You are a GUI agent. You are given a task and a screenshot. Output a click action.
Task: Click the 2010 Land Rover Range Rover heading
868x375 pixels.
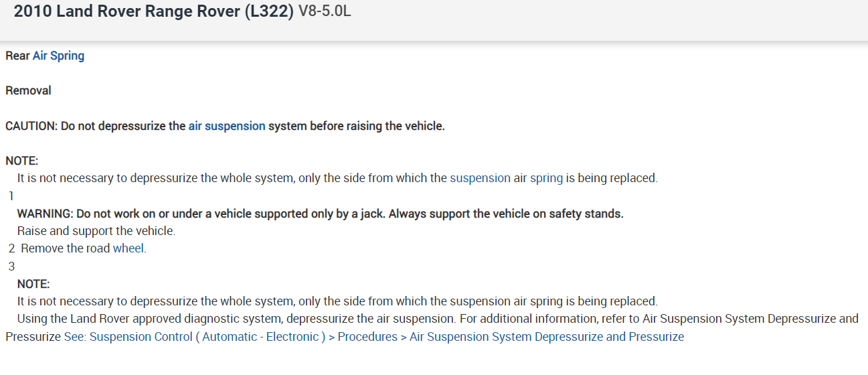[153, 11]
